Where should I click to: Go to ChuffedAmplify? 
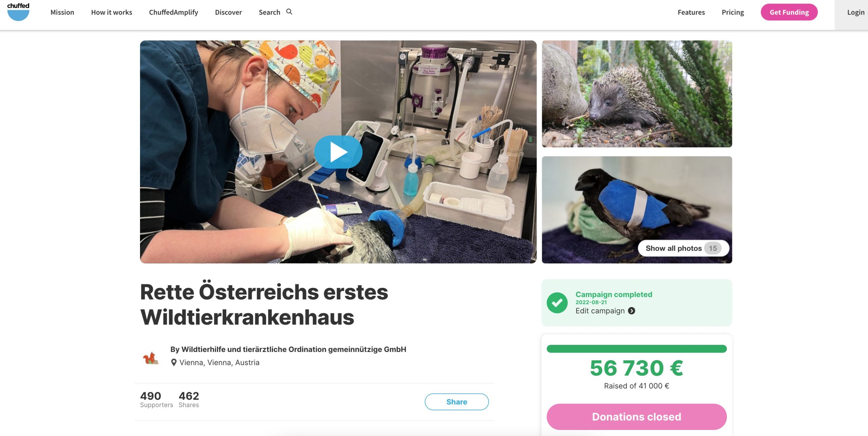(x=174, y=12)
